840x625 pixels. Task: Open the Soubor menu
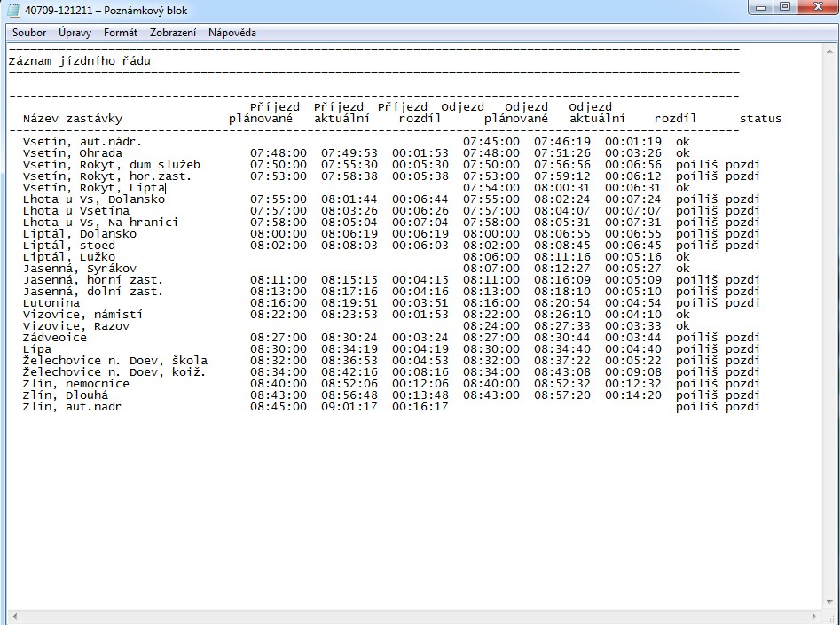pyautogui.click(x=29, y=33)
